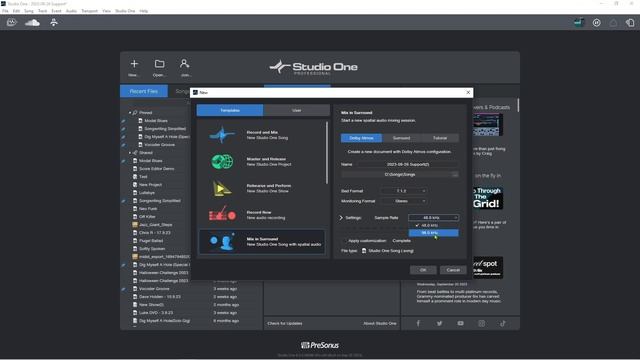Click the Cancel button in New dialog
Viewport: 640px width, 360px height.
click(453, 270)
